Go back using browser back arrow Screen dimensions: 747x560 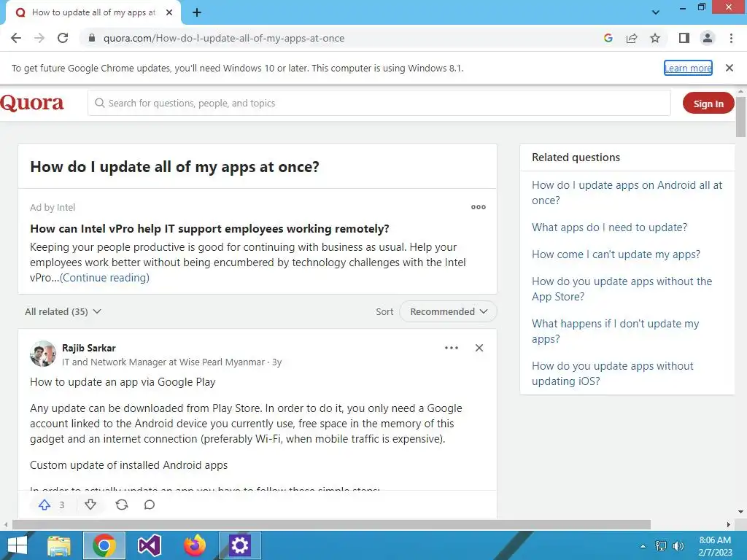pyautogui.click(x=16, y=38)
